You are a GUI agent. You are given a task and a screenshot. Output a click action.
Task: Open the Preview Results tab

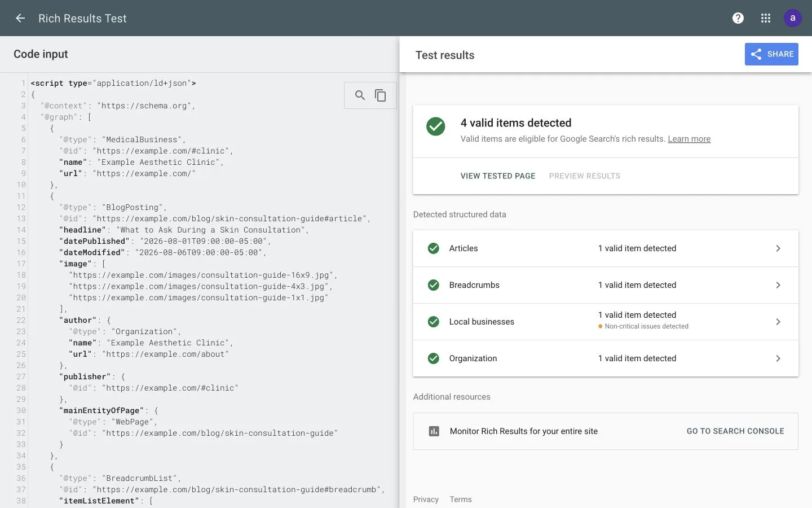coord(585,176)
